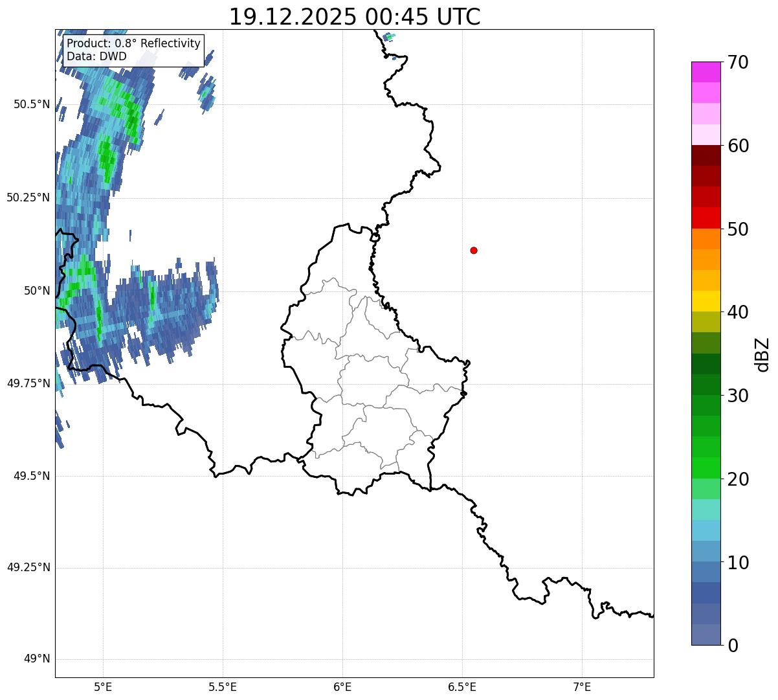Viewport: 778px width, 700px height.
Task: Click the title "19.12.2025 00:45 UTC"
Action: tap(355, 16)
